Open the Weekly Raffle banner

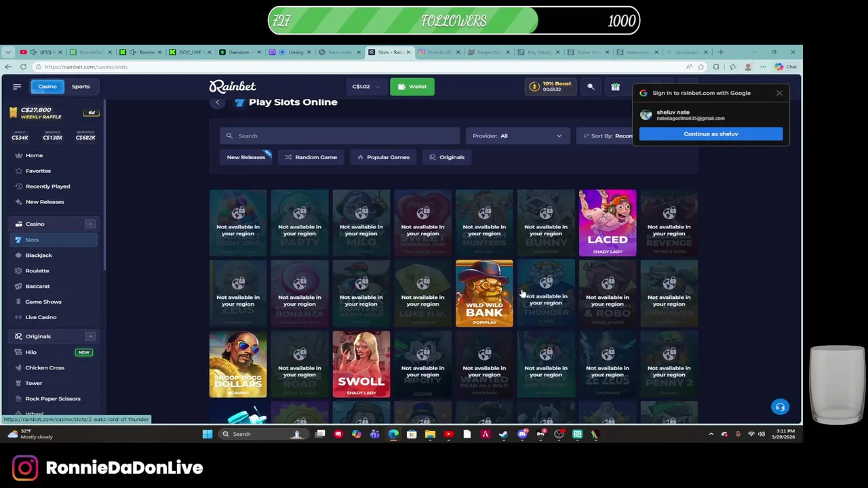click(53, 113)
